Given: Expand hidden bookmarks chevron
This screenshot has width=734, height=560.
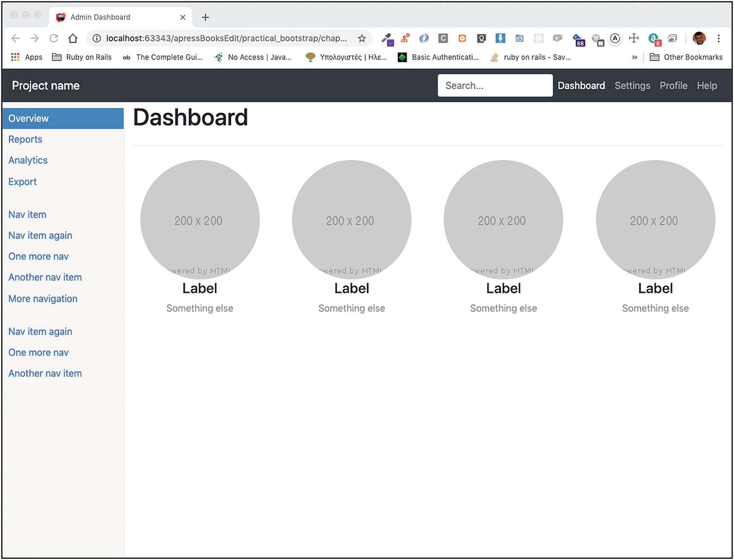Looking at the screenshot, I should tap(634, 57).
